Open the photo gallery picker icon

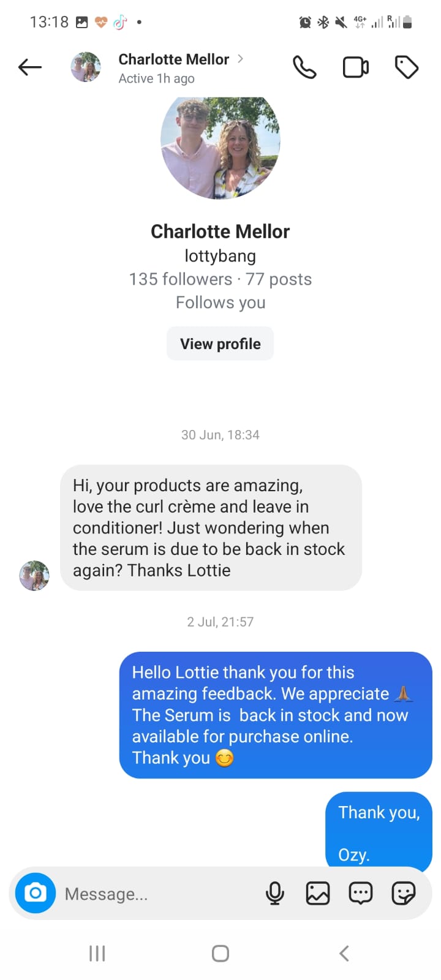pos(317,893)
